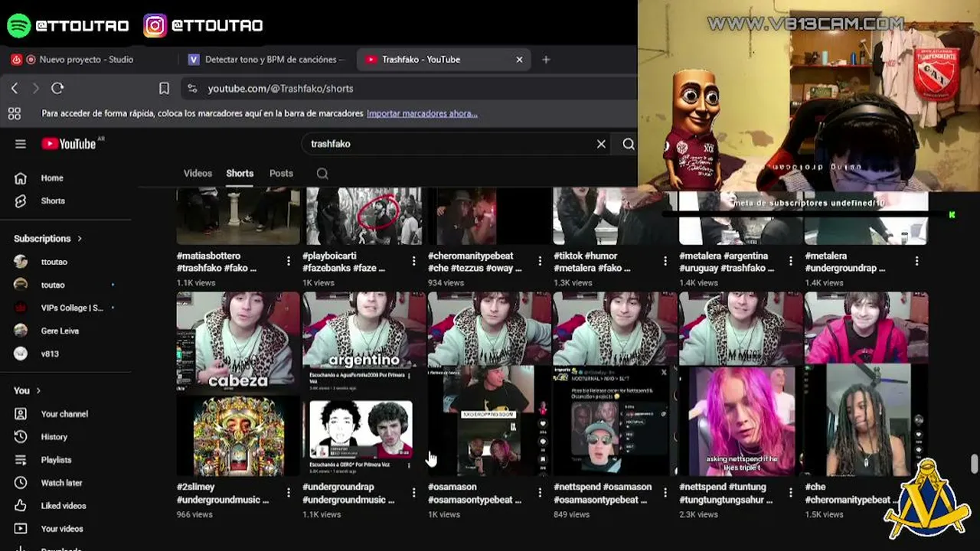Open options for the #osamason #osamasontypebeat short

(x=539, y=493)
